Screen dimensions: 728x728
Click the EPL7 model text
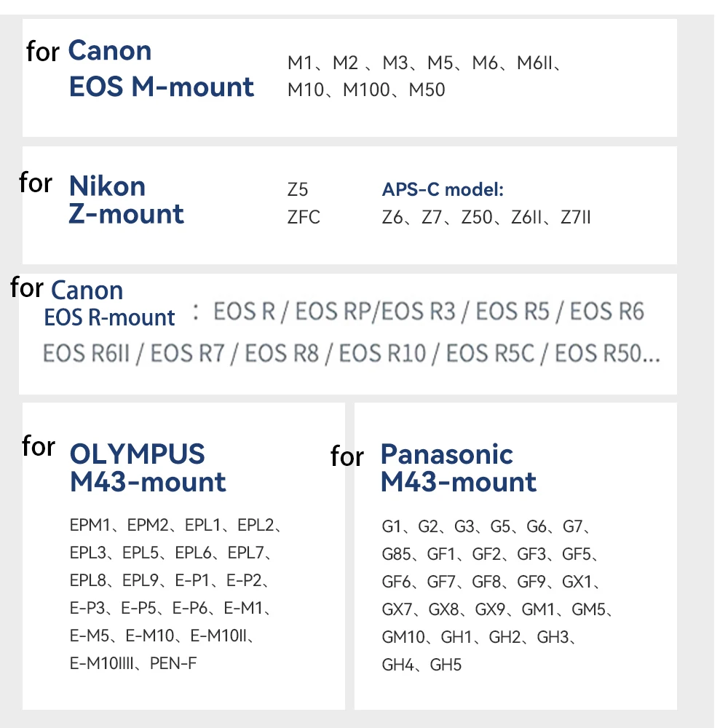click(245, 553)
